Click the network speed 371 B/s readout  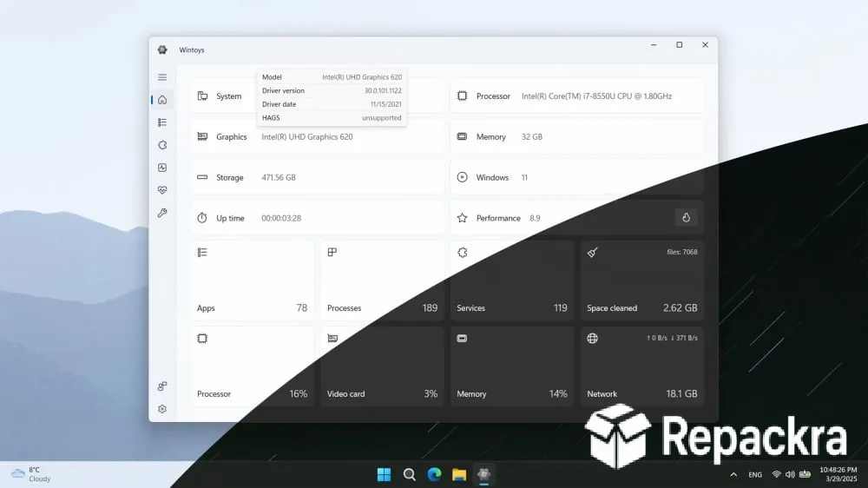click(684, 338)
